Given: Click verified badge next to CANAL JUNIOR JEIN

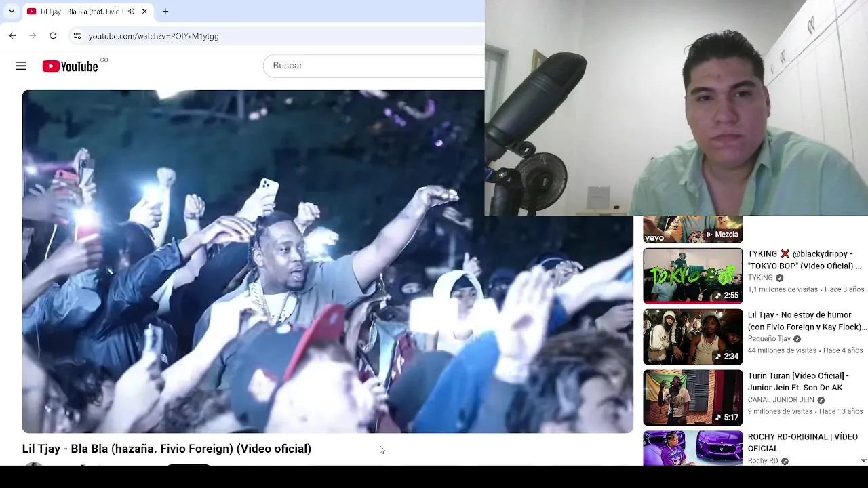Looking at the screenshot, I should click(x=821, y=400).
